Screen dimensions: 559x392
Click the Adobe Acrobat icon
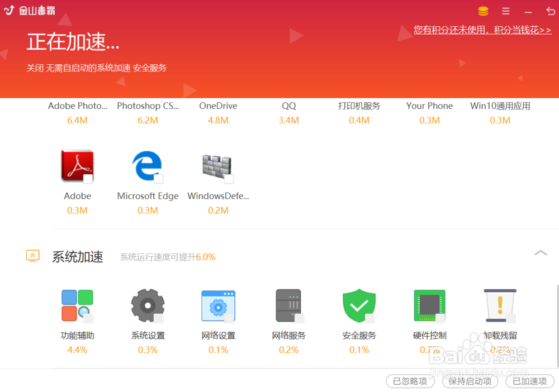coord(77,166)
